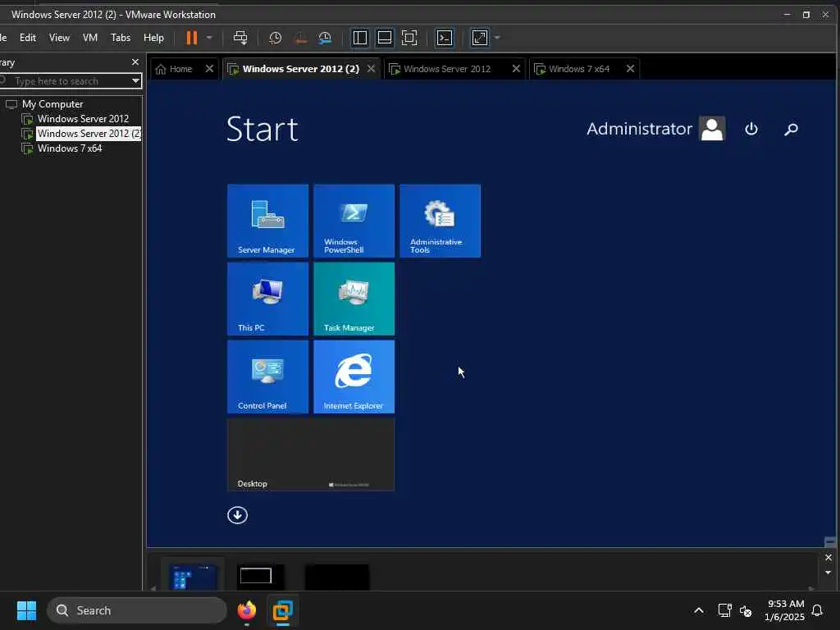Select Windows Server 2012 in the library tree
This screenshot has height=630, width=840.
83,119
